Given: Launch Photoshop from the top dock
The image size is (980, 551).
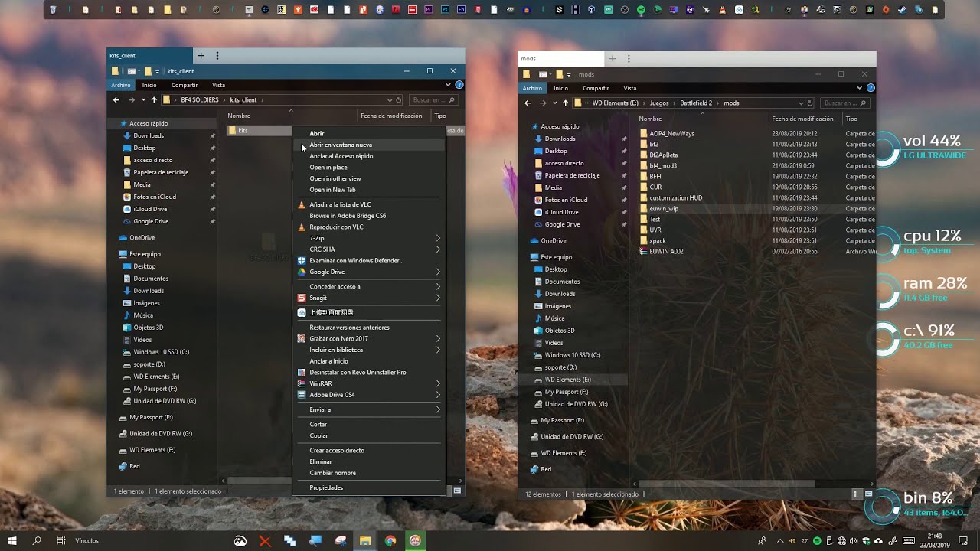Looking at the screenshot, I should click(445, 9).
